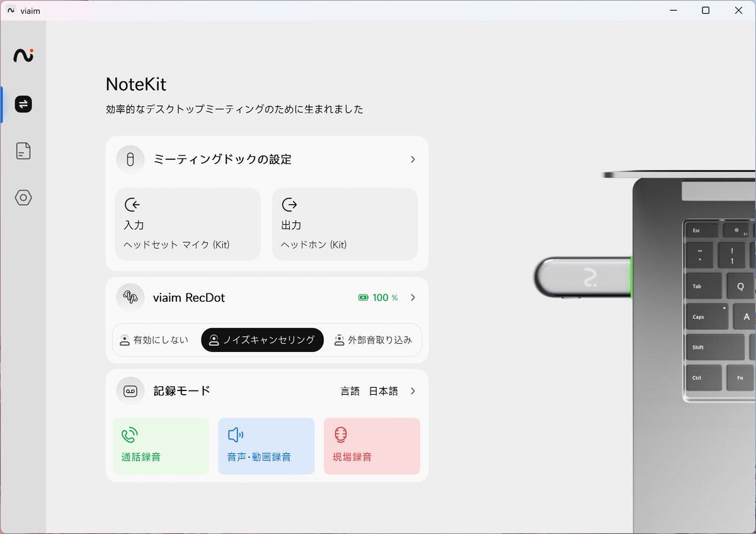Screen dimensions: 756x534
Task: Minimize the viaim window
Action: click(673, 10)
